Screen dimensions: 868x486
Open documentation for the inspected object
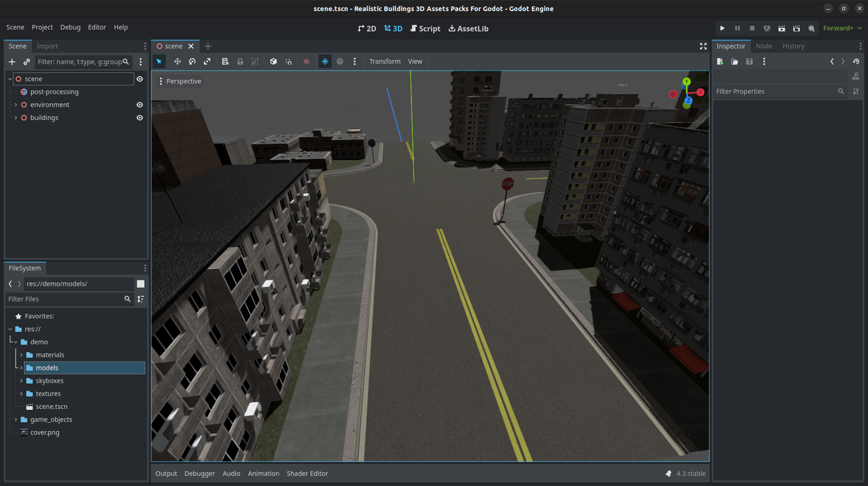[856, 76]
